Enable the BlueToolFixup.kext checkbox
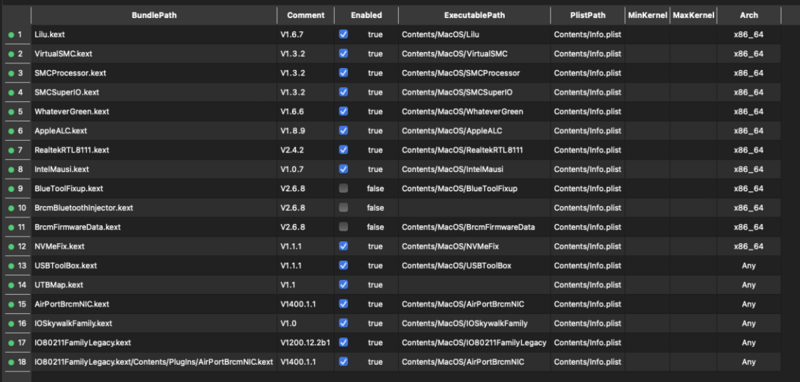 pos(343,188)
